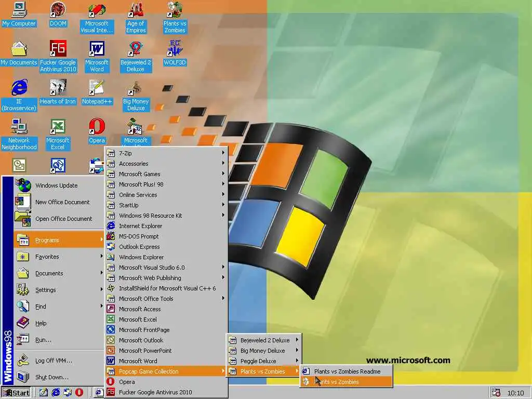The height and width of the screenshot is (399, 532).
Task: Launch Outlook Express from Programs menu
Action: [x=166, y=247]
